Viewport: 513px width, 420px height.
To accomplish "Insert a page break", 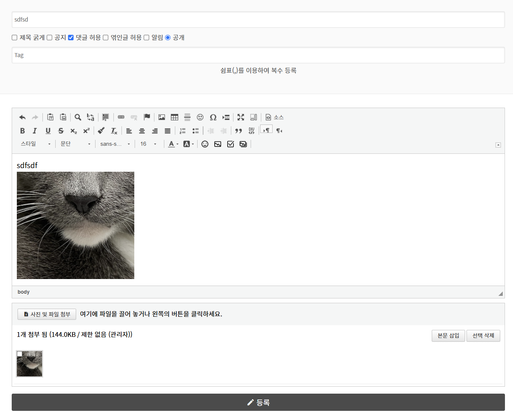I will click(226, 117).
